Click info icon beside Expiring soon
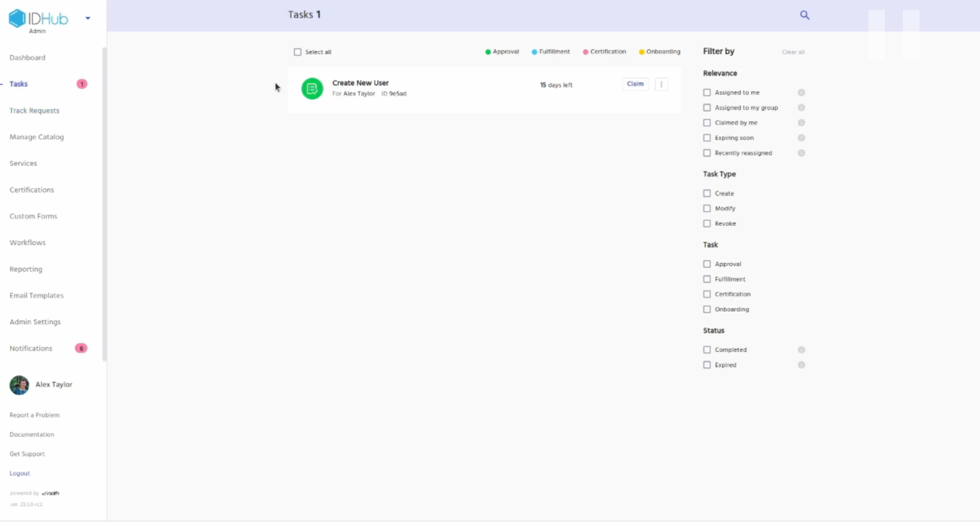The height and width of the screenshot is (522, 980). [x=801, y=138]
